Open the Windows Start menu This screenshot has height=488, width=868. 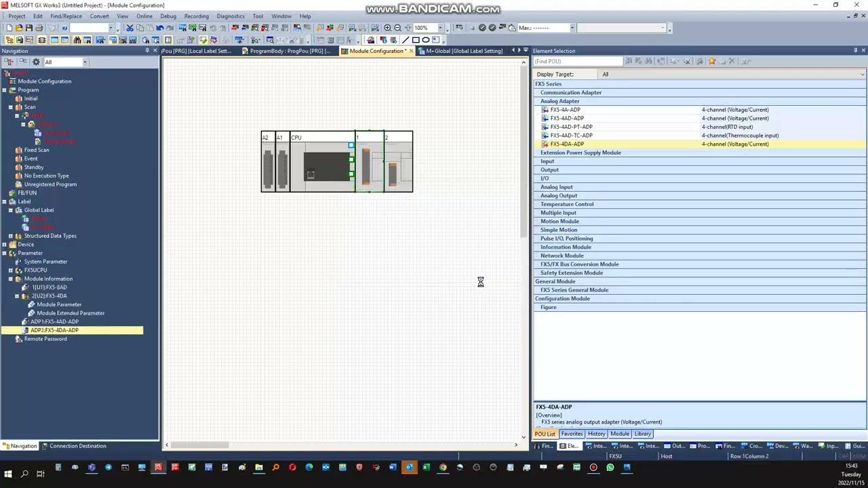click(8, 474)
